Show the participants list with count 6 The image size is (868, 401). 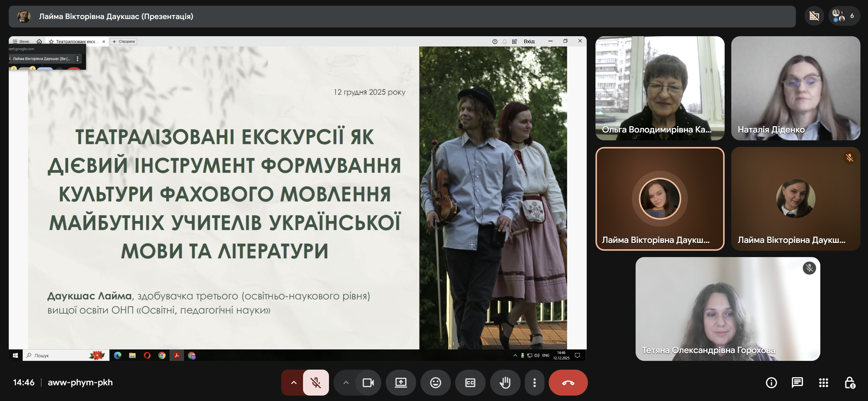click(844, 16)
